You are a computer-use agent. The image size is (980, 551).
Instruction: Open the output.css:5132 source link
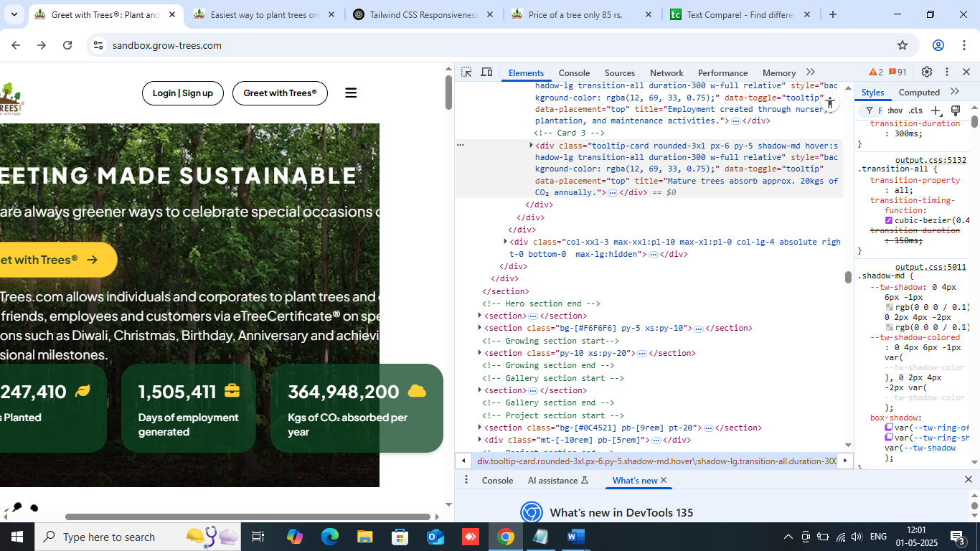(930, 160)
